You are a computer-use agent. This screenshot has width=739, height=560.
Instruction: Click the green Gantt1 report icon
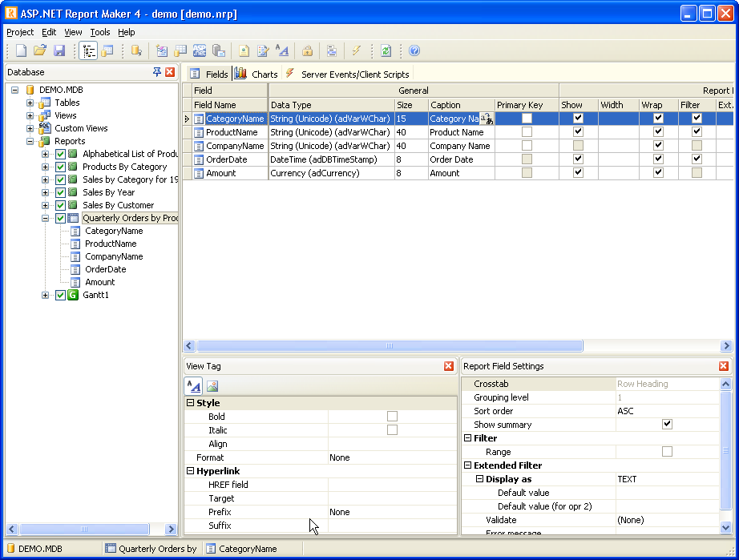(x=73, y=295)
